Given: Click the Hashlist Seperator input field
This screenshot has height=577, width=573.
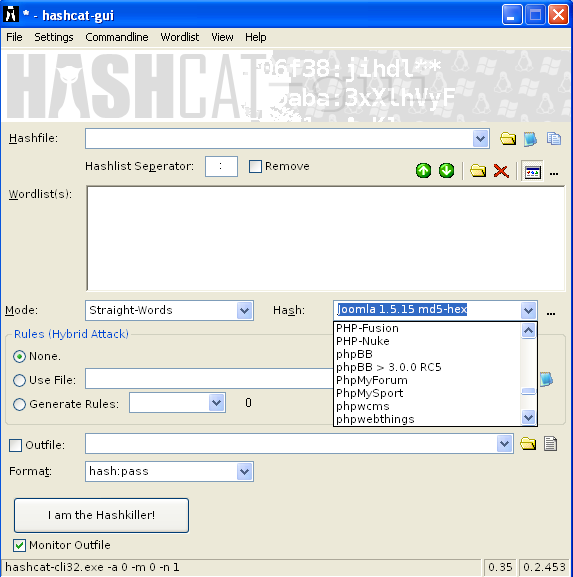Looking at the screenshot, I should (221, 166).
